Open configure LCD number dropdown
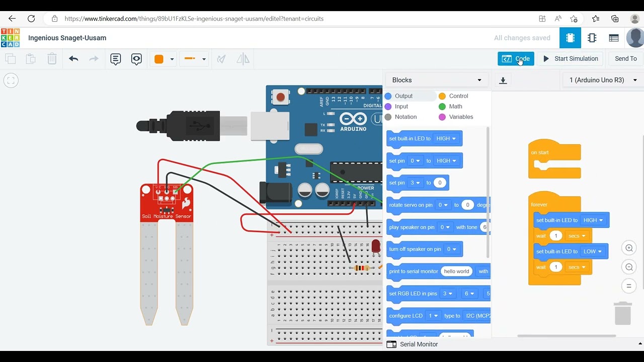 pos(433,316)
